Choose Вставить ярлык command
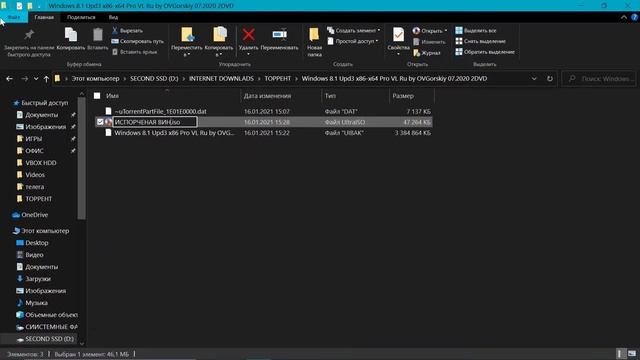 click(135, 52)
